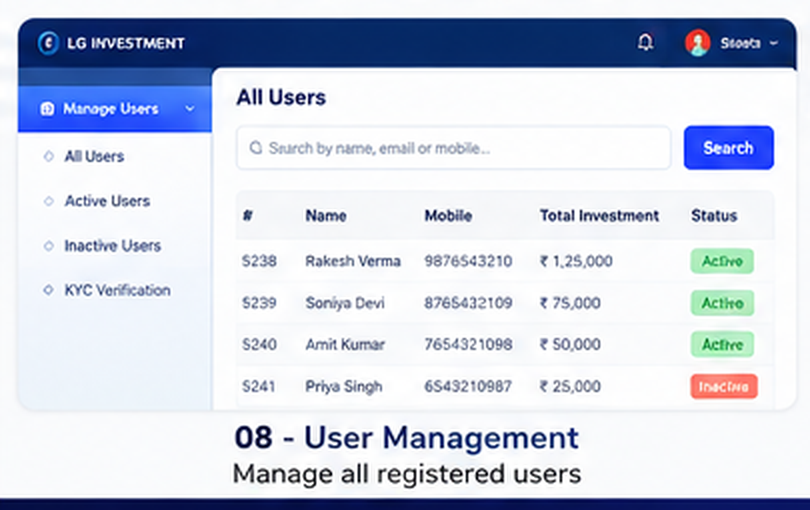Click the # column header
Image resolution: width=810 pixels, height=510 pixels.
pyautogui.click(x=247, y=215)
